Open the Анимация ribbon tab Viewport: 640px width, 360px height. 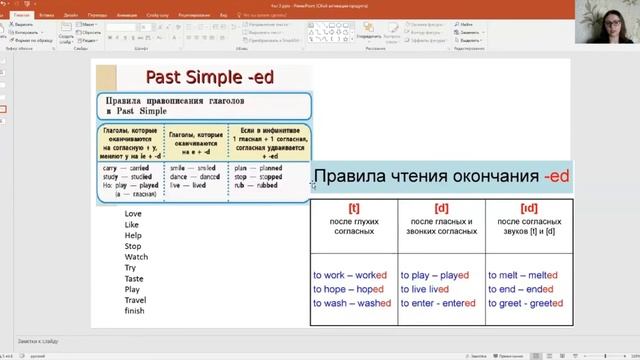pyautogui.click(x=127, y=15)
